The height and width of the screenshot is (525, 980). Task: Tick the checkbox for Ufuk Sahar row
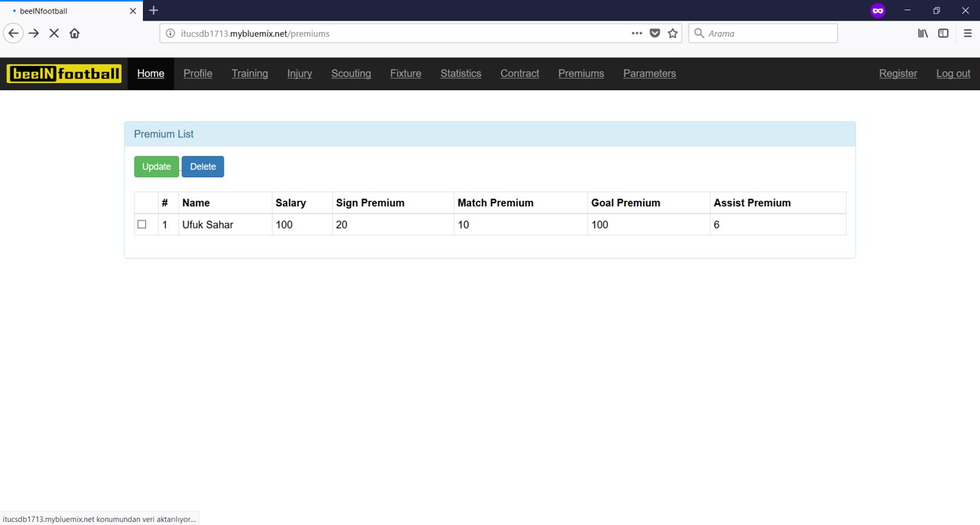click(142, 224)
